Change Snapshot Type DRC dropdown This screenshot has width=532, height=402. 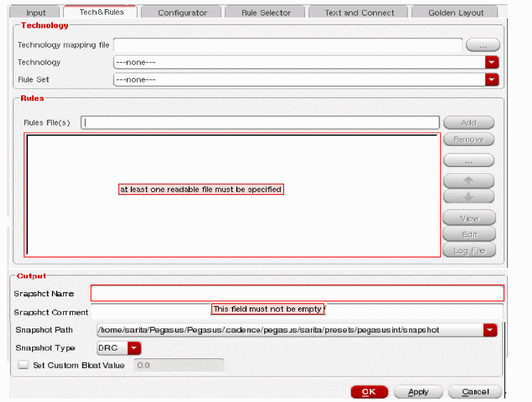coord(135,348)
